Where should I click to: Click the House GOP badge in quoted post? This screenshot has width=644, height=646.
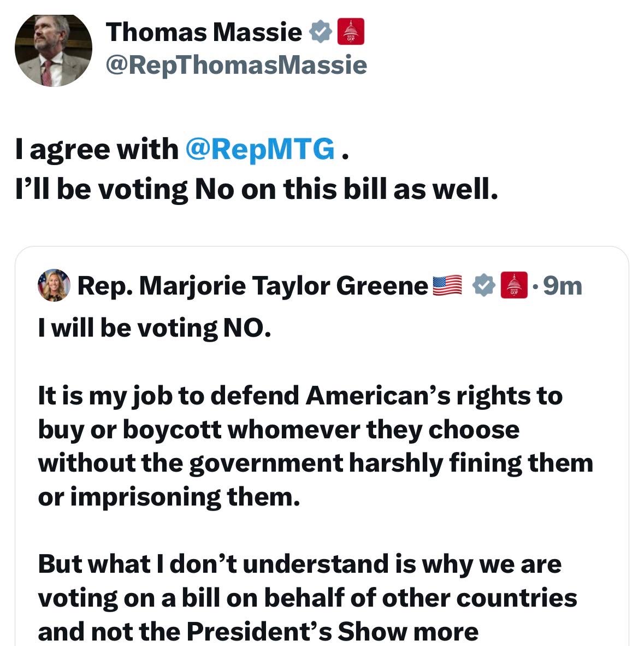click(x=514, y=285)
